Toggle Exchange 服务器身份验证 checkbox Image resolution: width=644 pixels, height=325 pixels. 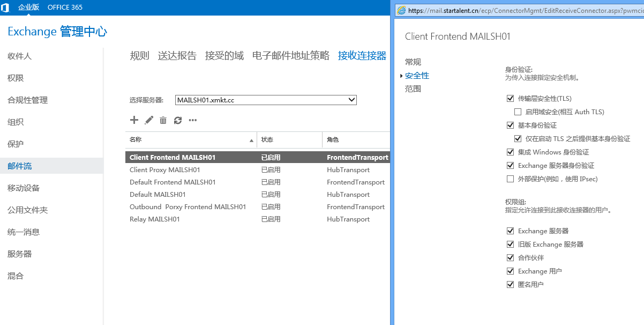pos(510,166)
